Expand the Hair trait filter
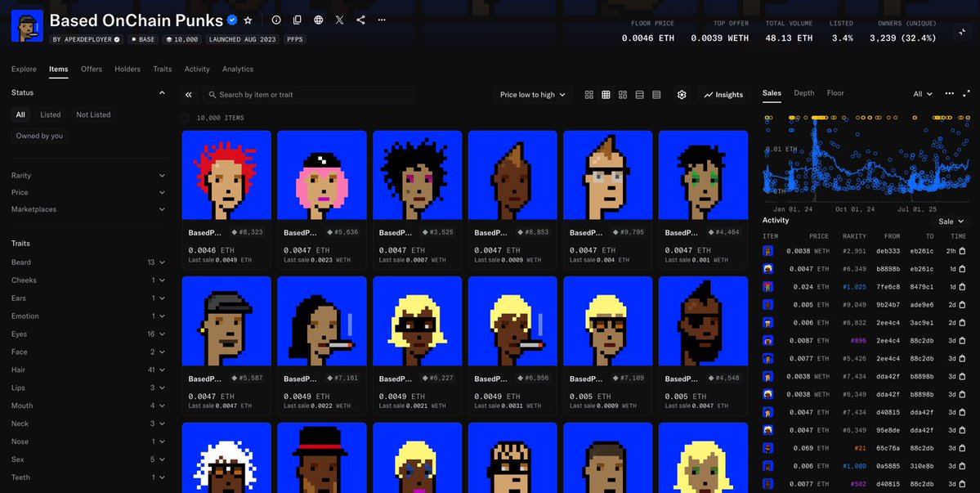Viewport: 980px width, 493px height. tap(88, 370)
